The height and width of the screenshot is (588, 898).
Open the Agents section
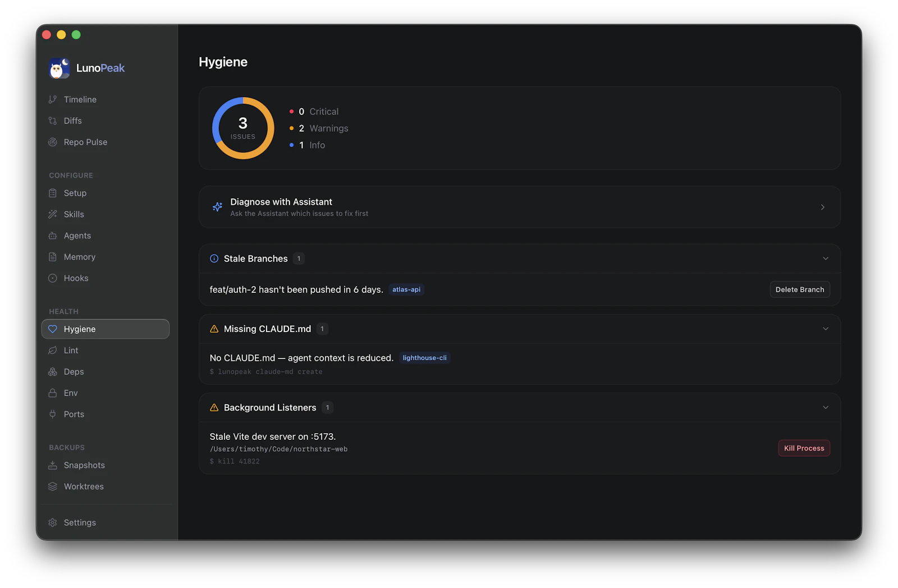pyautogui.click(x=106, y=236)
